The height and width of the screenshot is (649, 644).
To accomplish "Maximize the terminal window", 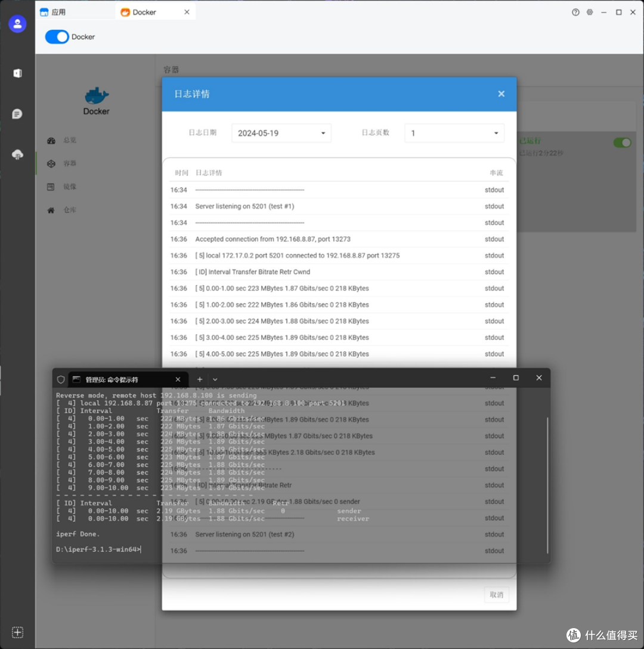I will (516, 378).
